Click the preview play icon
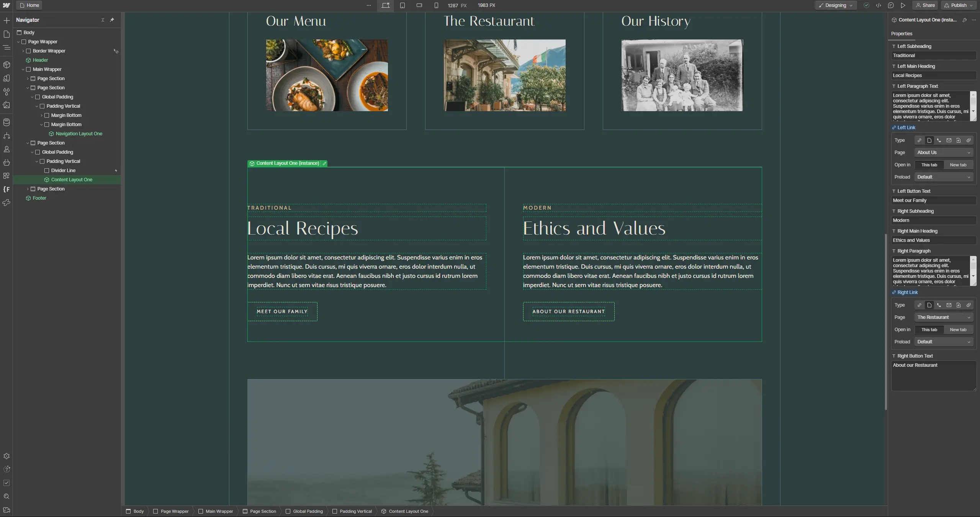The width and height of the screenshot is (980, 517). click(903, 5)
